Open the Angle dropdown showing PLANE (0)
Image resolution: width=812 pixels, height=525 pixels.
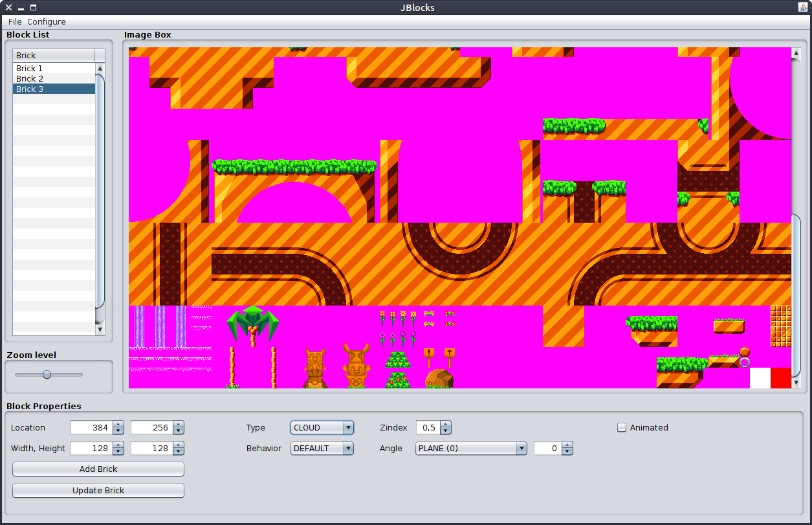point(471,448)
